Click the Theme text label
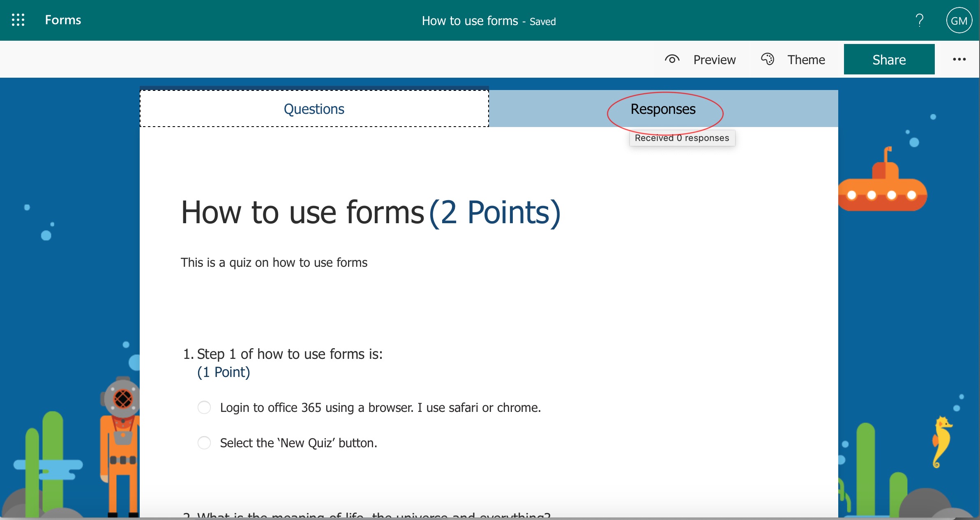Screen dimensions: 980x520 [806, 60]
